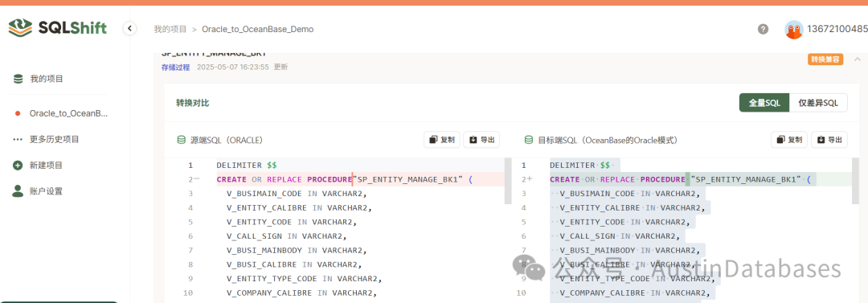The image size is (868, 303).
Task: Click source line V_CALL_SIGN IN VARCHAR2
Action: coord(286,236)
